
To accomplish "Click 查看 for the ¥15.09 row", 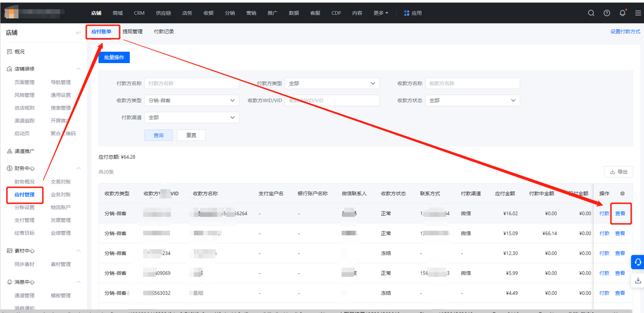I will tap(620, 233).
